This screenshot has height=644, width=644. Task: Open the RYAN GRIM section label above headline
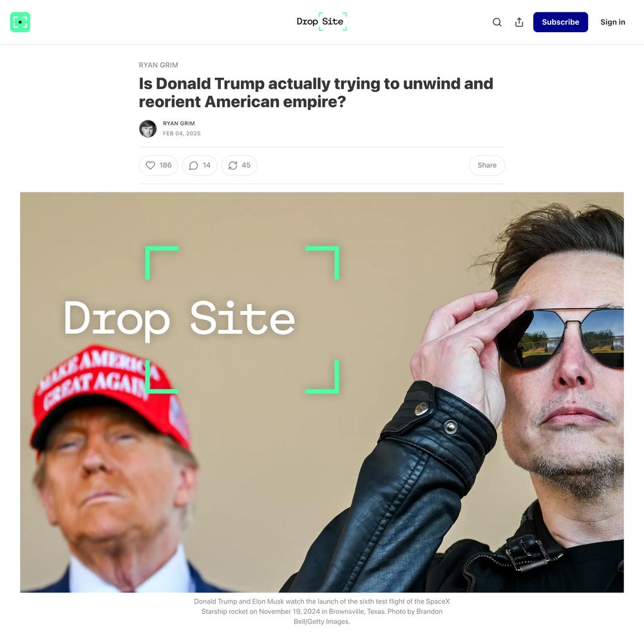(158, 65)
